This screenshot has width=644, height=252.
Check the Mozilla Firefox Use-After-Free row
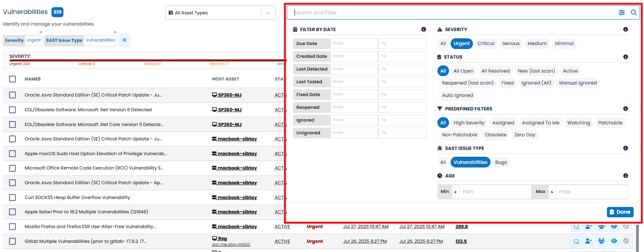click(x=12, y=226)
